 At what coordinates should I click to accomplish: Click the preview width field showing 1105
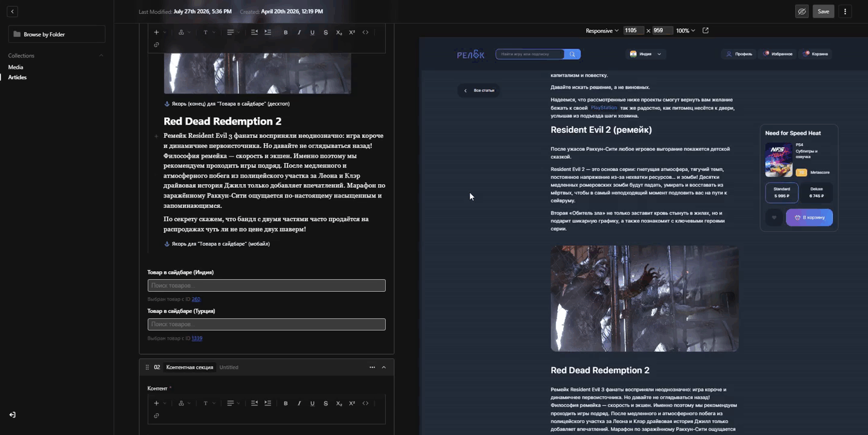pos(633,30)
